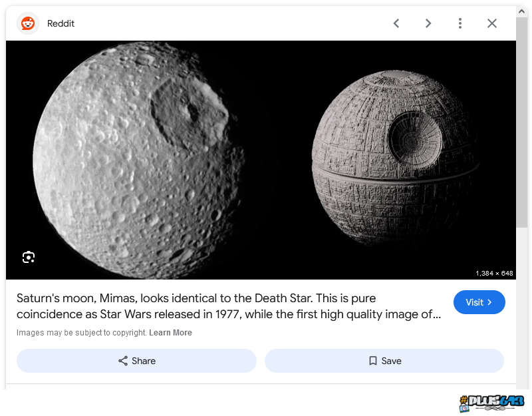The height and width of the screenshot is (416, 532).
Task: Close the image preview panel
Action: (492, 23)
